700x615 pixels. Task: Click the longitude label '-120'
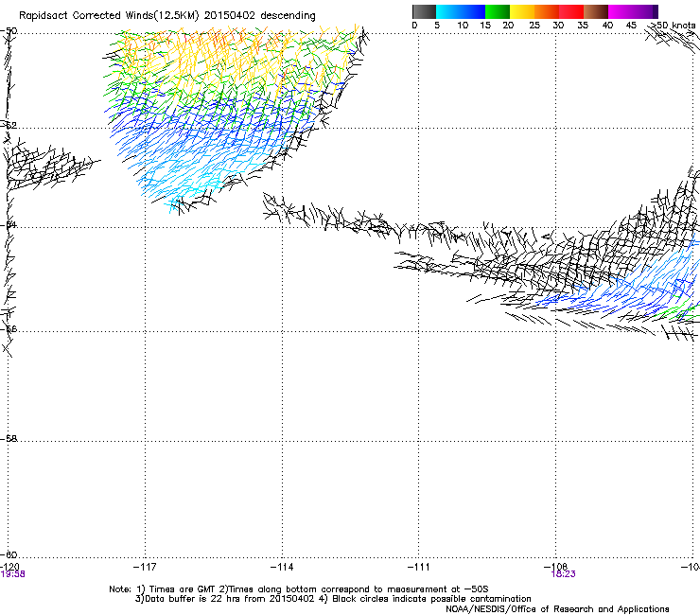9,567
